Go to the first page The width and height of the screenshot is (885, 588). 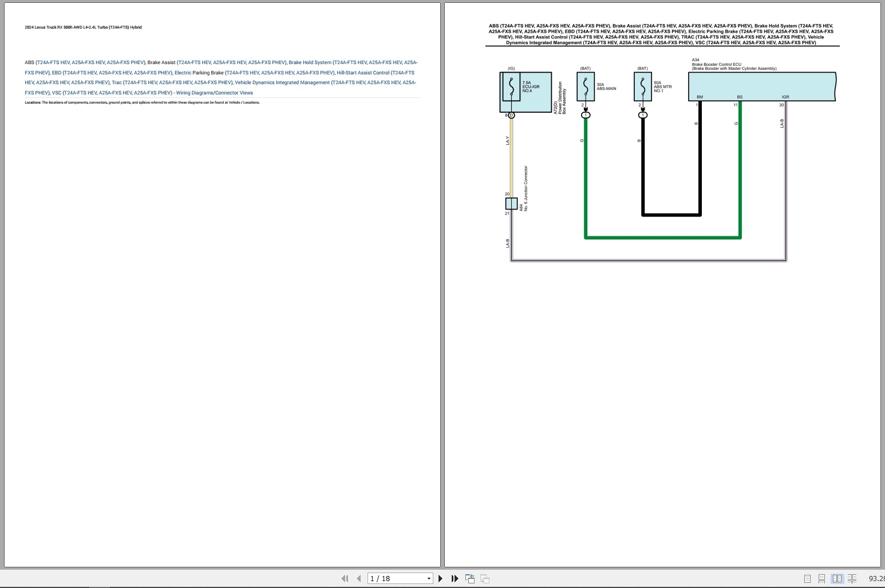[345, 579]
